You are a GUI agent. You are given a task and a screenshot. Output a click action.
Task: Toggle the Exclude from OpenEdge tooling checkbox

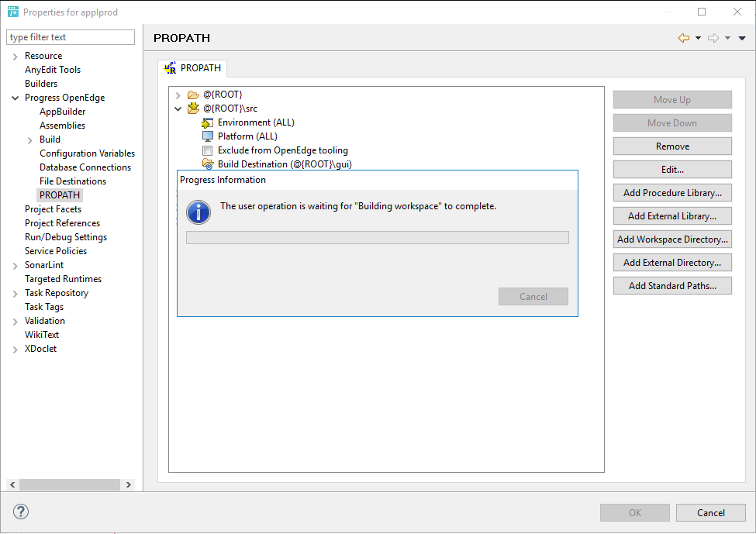207,150
